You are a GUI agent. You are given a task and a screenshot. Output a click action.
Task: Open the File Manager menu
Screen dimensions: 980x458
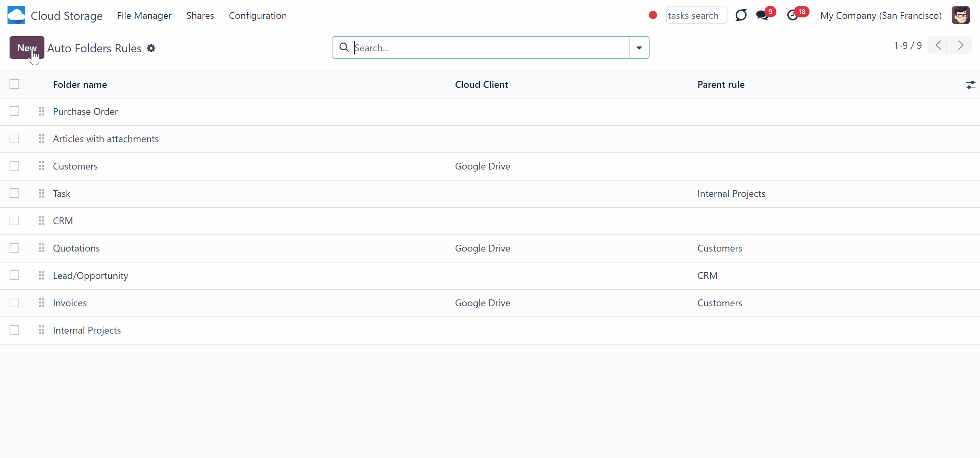click(x=144, y=16)
